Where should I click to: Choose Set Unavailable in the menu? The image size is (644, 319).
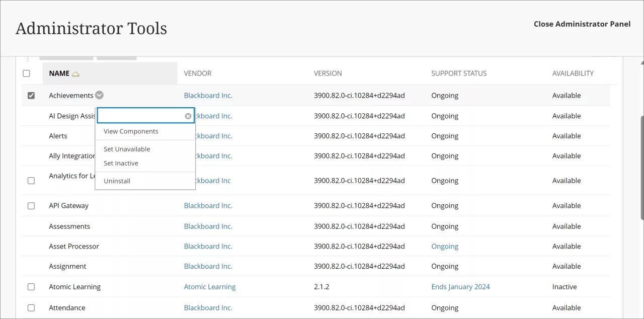(127, 149)
